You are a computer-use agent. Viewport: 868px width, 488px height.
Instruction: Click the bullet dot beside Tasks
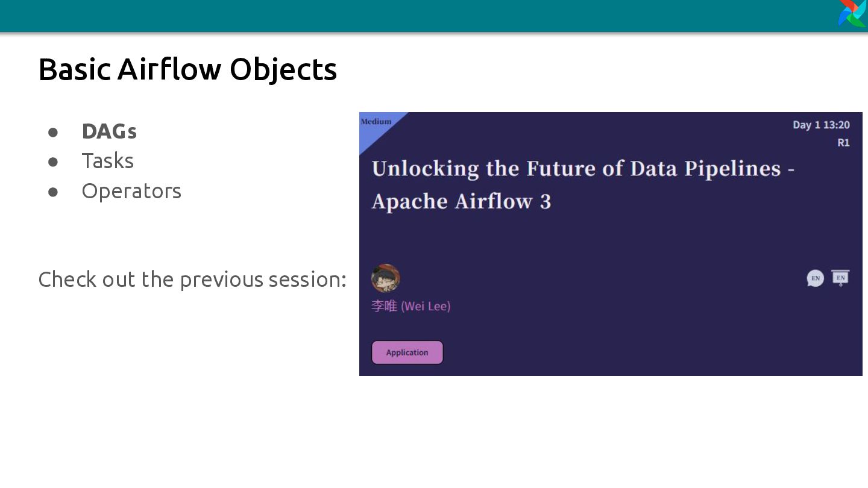pyautogui.click(x=53, y=161)
